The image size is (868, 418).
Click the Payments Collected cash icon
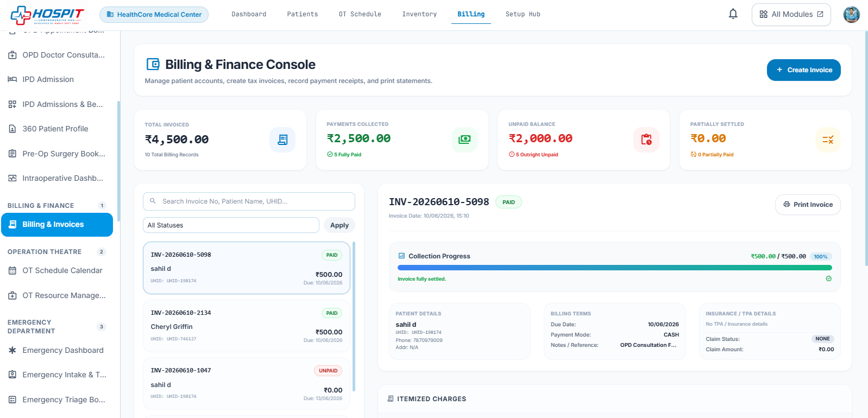(464, 140)
